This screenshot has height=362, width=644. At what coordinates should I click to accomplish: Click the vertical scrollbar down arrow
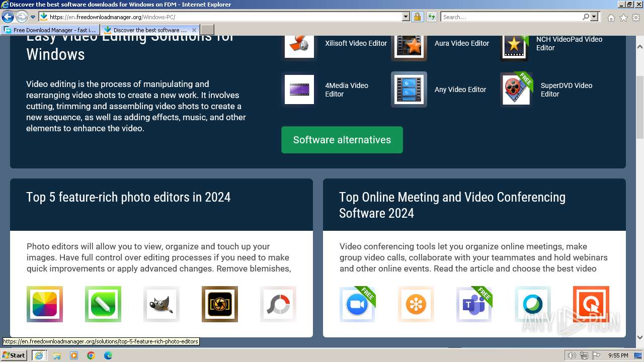[x=640, y=337]
